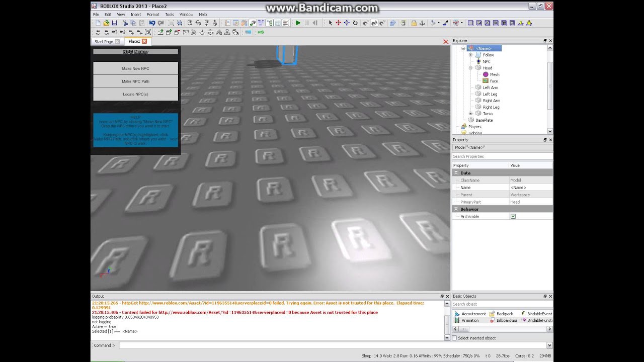Screen dimensions: 644x362
Task: Click the Name property value field
Action: 531,188
